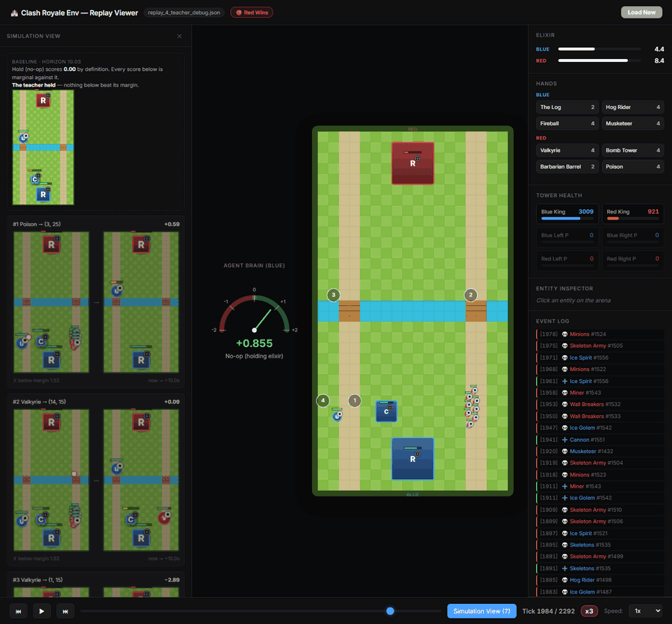The height and width of the screenshot is (624, 672).
Task: Select candidate marker 1 on the arena
Action: point(355,401)
